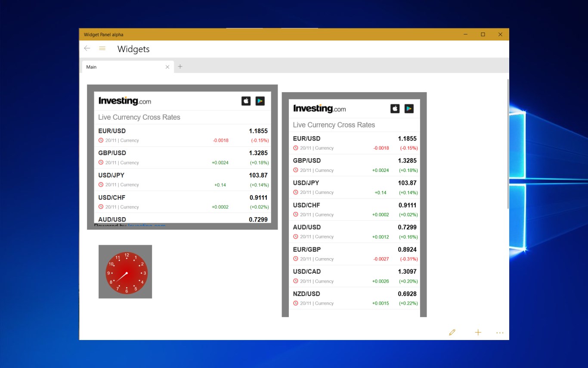Click the Investing.com logo in left widget

[x=125, y=101]
